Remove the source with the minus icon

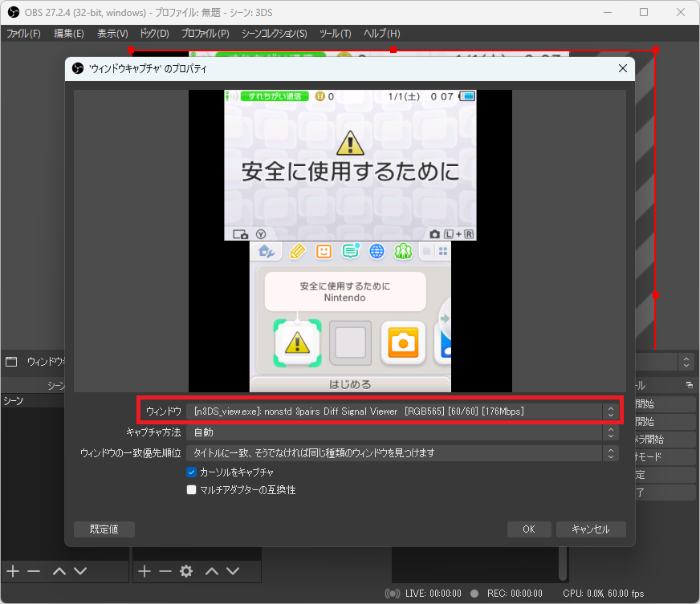click(165, 571)
